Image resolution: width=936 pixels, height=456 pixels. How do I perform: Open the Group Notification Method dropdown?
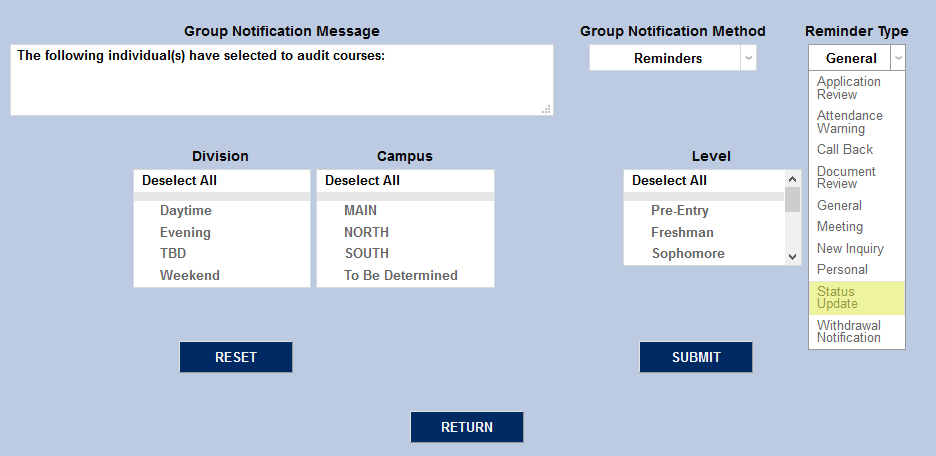tap(672, 59)
